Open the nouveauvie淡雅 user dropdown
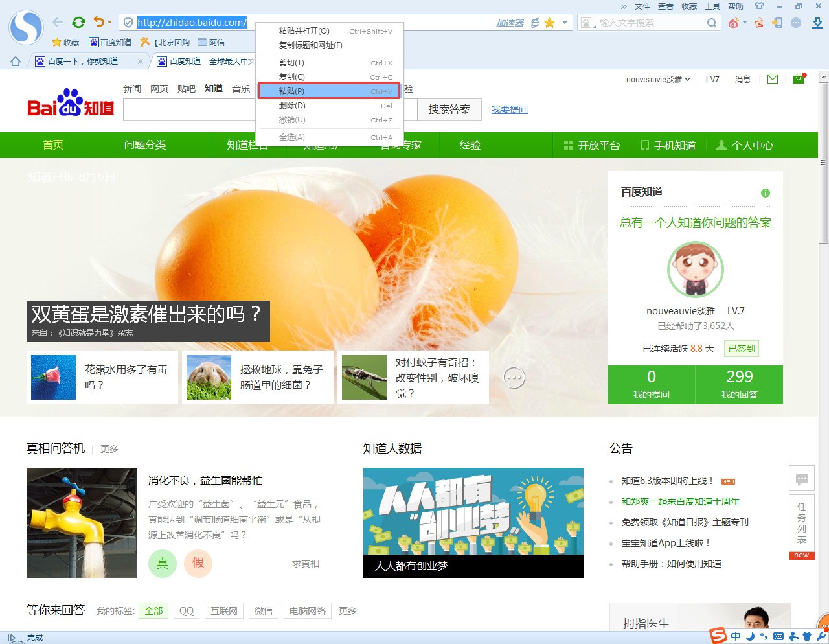829x644 pixels. 658,79
